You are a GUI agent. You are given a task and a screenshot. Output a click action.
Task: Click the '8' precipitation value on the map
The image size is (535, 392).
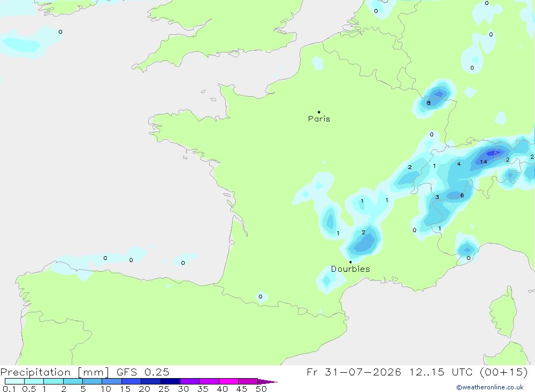(429, 103)
